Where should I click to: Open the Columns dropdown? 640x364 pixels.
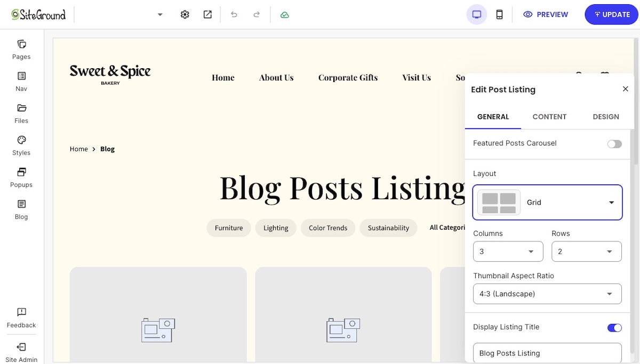508,252
